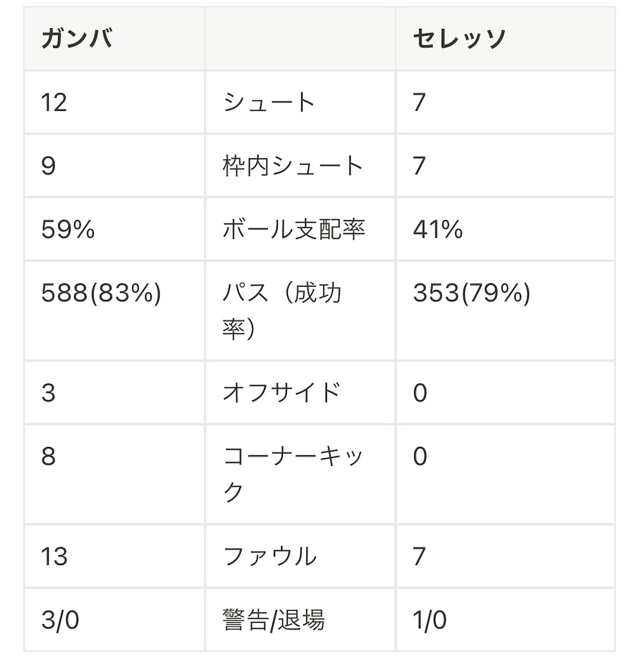The height and width of the screenshot is (672, 642).
Task: Select the オフサイド row label
Action: point(282,392)
